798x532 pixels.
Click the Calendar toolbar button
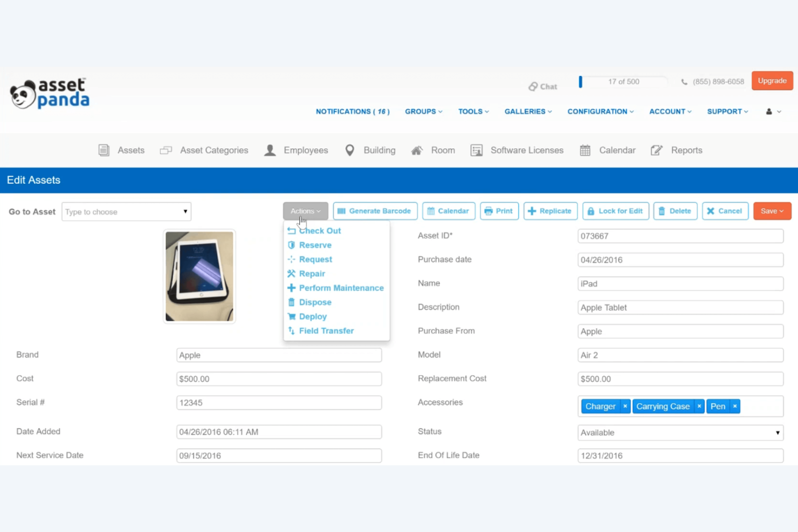tap(449, 211)
